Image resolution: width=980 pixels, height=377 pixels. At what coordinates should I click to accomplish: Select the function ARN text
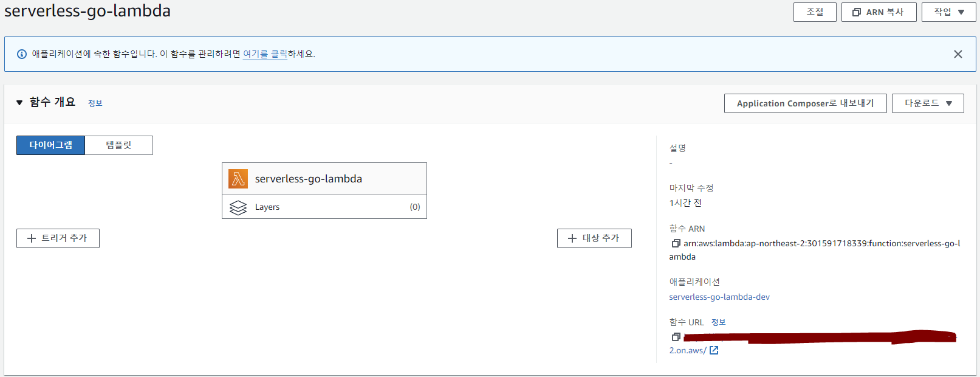[815, 250]
